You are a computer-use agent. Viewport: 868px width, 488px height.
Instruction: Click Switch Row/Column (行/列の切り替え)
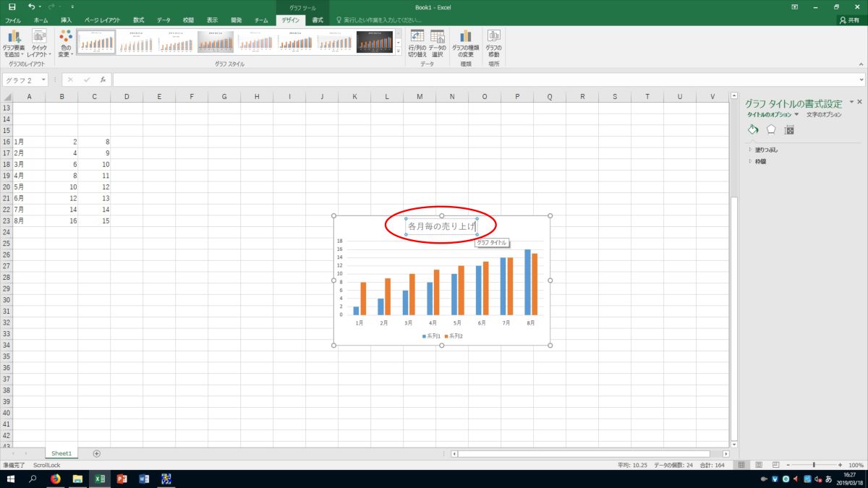click(417, 44)
